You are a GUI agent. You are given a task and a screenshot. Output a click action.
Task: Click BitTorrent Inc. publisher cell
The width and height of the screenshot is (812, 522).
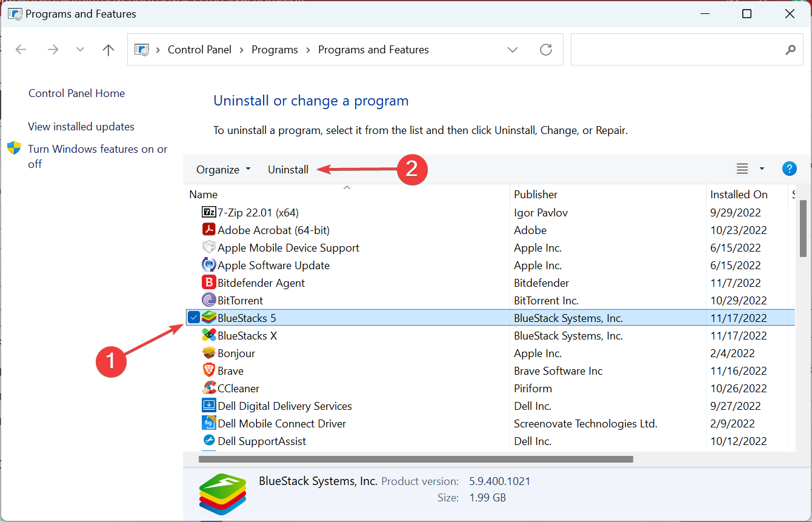tap(546, 300)
